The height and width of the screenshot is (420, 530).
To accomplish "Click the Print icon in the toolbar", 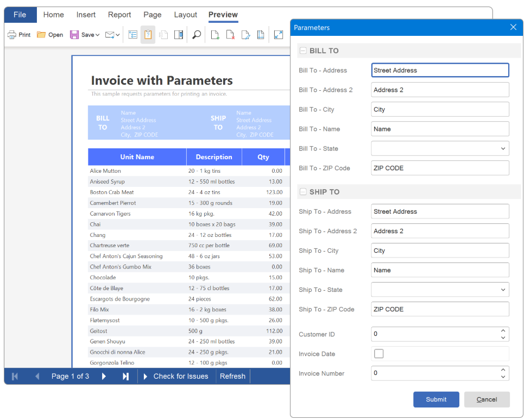I will pyautogui.click(x=18, y=35).
